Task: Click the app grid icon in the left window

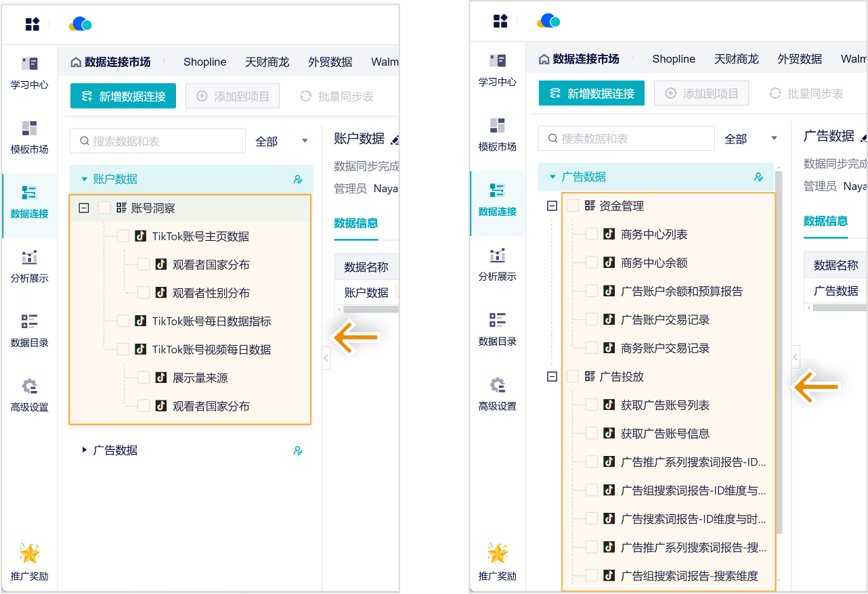Action: [x=32, y=24]
